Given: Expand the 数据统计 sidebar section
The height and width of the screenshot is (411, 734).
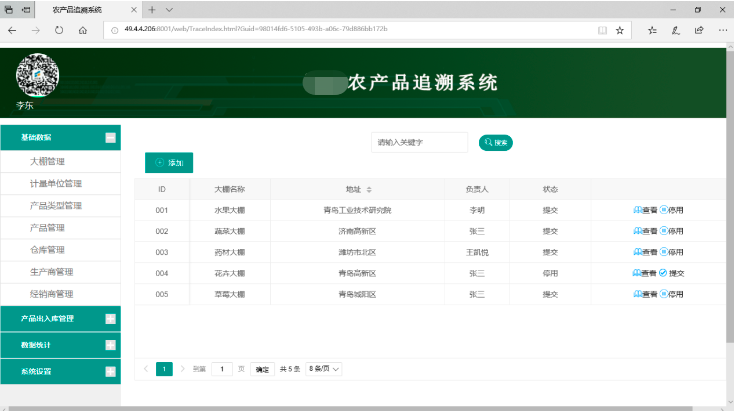Looking at the screenshot, I should (111, 345).
